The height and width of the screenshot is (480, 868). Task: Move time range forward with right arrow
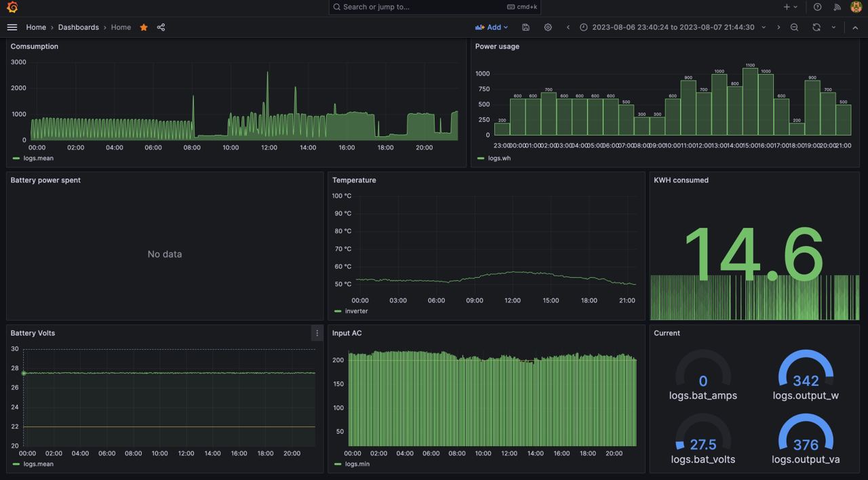778,27
